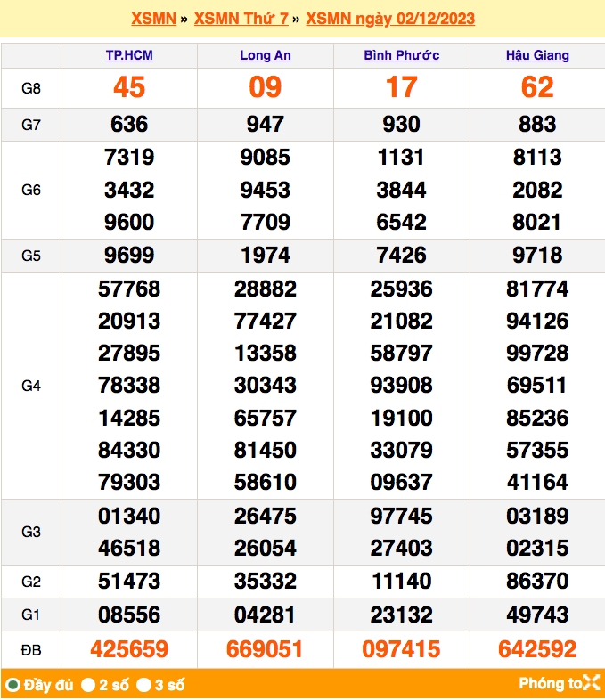This screenshot has width=605, height=700.
Task: Select the Đầy đủ radio option
Action: (x=13, y=684)
